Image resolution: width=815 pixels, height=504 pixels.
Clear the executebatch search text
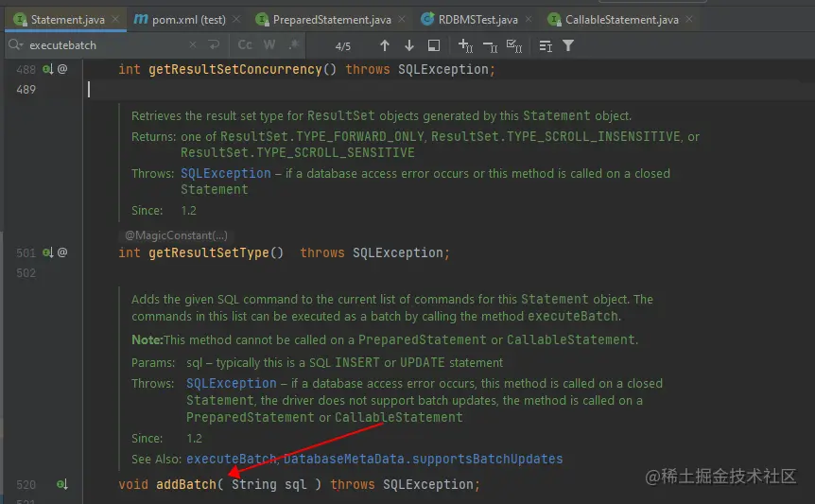(x=193, y=45)
